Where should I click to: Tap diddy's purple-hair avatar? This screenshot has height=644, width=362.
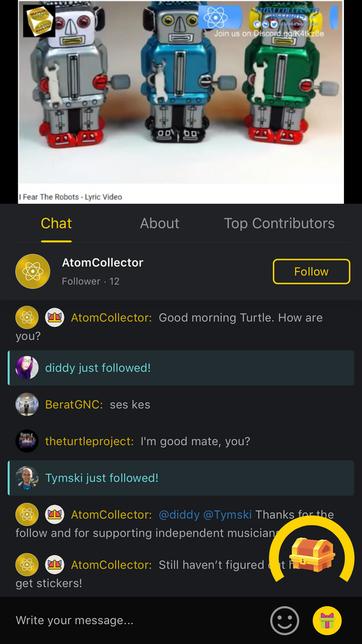27,368
